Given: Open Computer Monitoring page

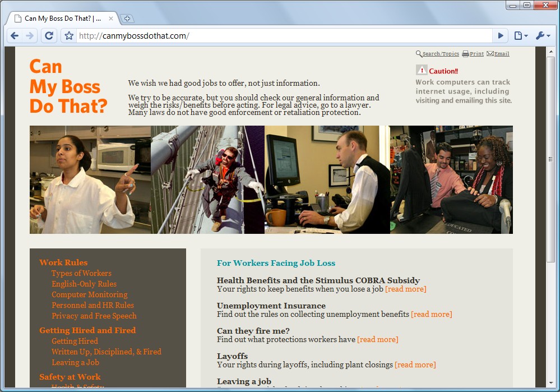Looking at the screenshot, I should point(89,295).
